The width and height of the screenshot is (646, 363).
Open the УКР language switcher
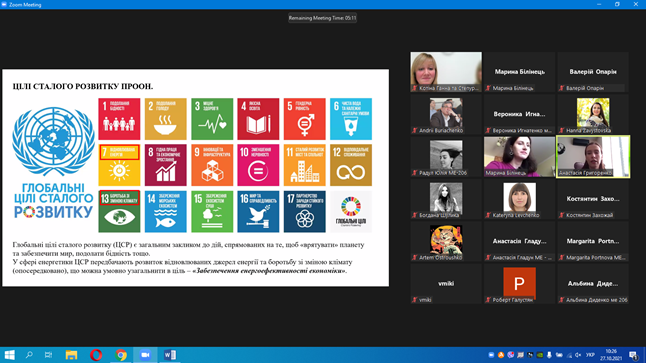[x=590, y=355]
